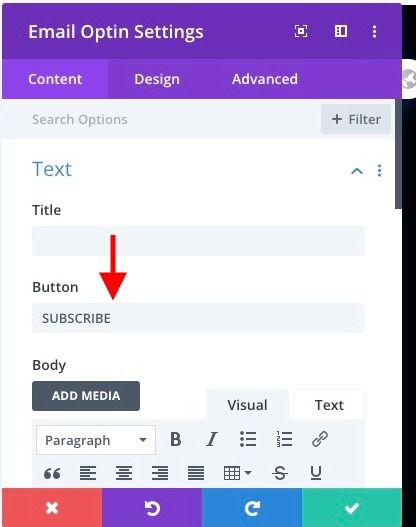Underline the selected body text
Screen dimensions: 416x527
pyautogui.click(x=316, y=473)
